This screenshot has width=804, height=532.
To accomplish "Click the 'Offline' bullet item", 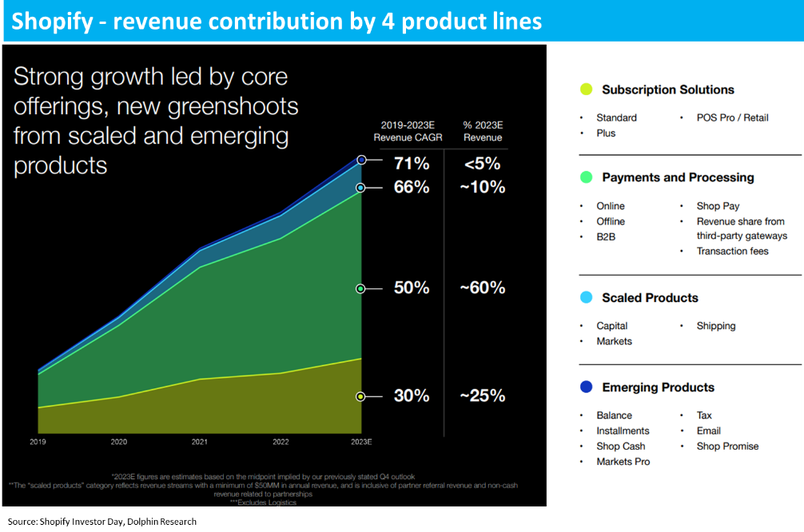I will coord(610,221).
